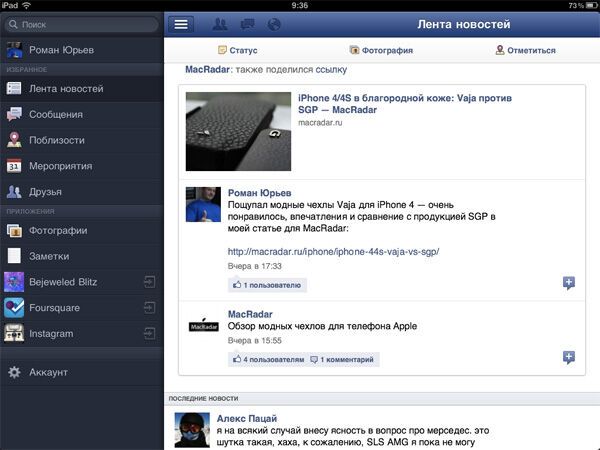600x450 pixels.
Task: Click the Лента новостей header title
Action: tap(464, 24)
